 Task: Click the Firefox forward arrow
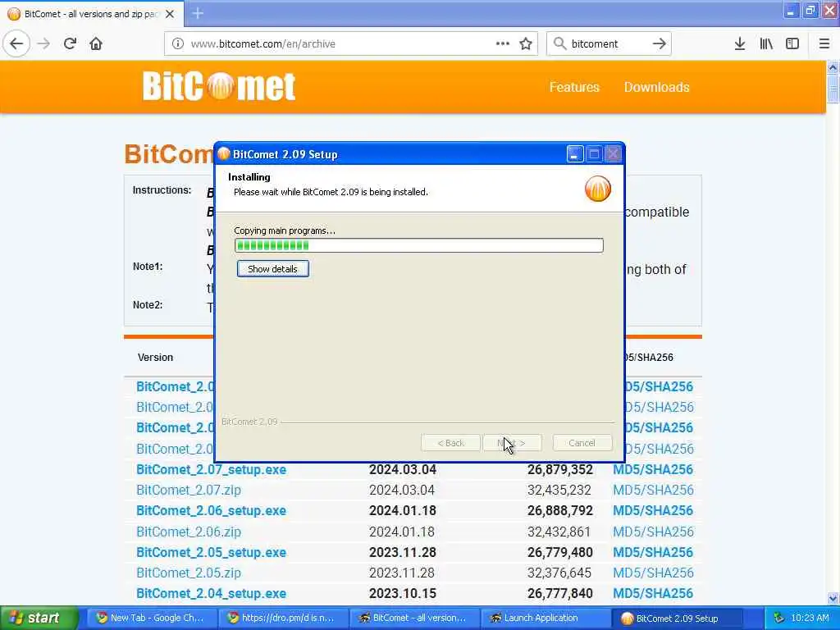coord(44,44)
